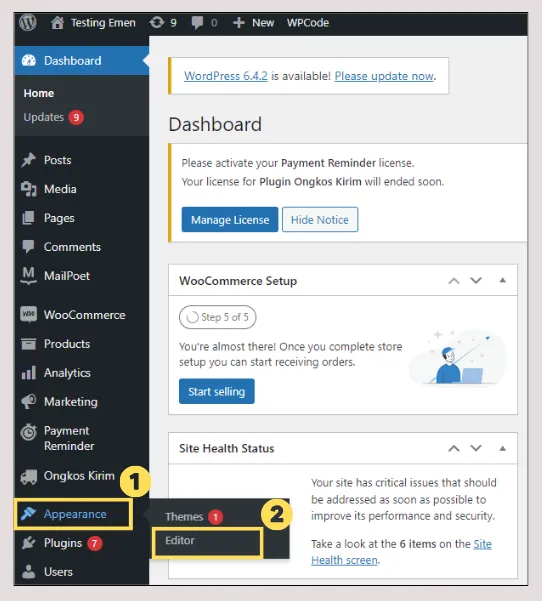Screen dimensions: 542x601
Task: Click the Dashboard gauge icon in sidebar
Action: click(29, 61)
